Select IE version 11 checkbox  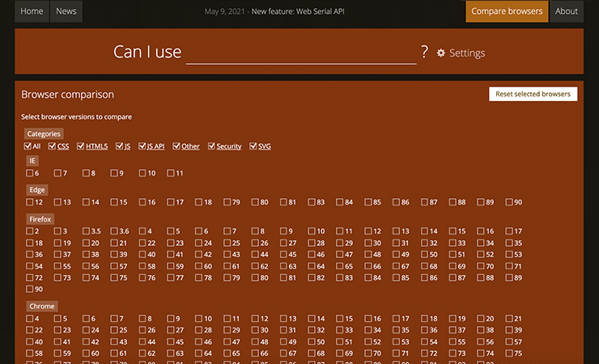pyautogui.click(x=170, y=173)
